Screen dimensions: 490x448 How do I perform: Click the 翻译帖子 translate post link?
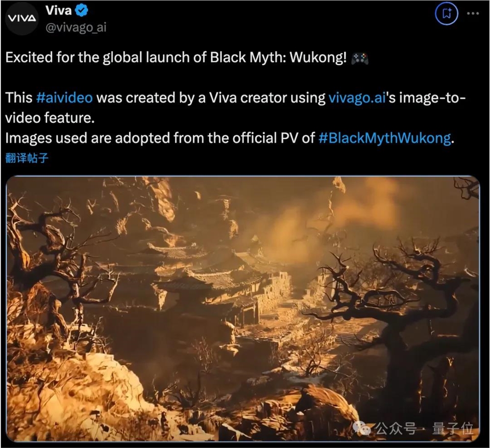(27, 158)
